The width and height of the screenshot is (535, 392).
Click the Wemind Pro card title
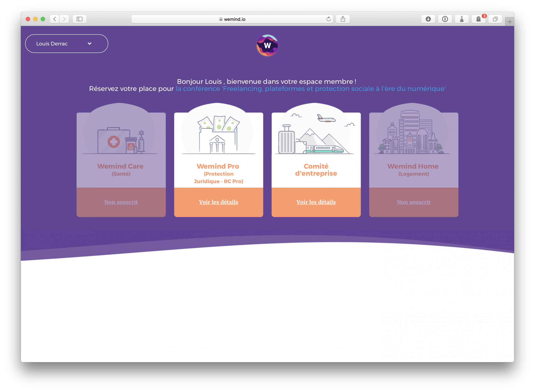click(x=218, y=174)
